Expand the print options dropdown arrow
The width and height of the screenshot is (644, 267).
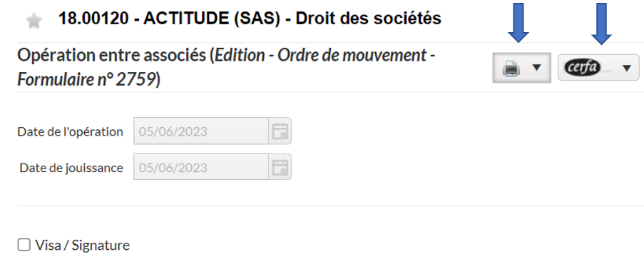pos(537,68)
